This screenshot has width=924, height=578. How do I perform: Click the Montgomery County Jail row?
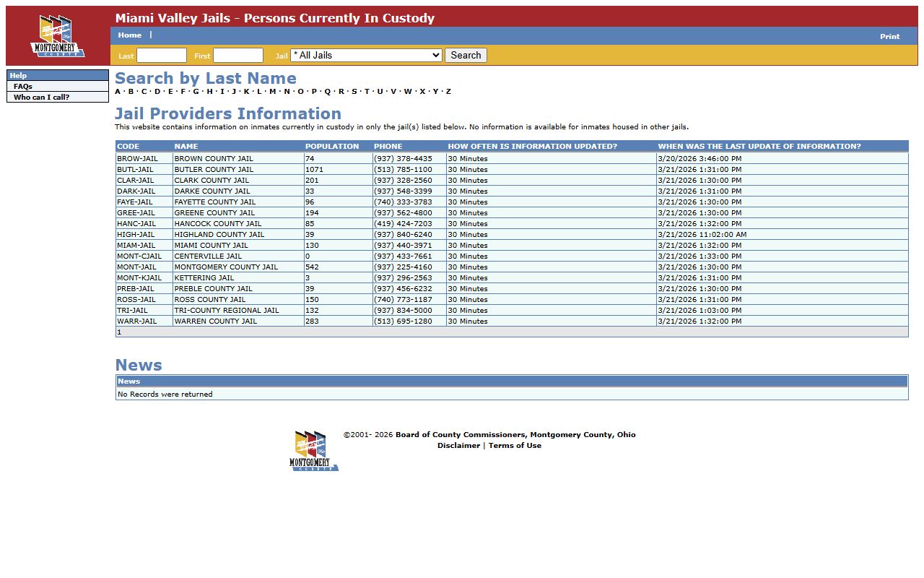pos(226,267)
